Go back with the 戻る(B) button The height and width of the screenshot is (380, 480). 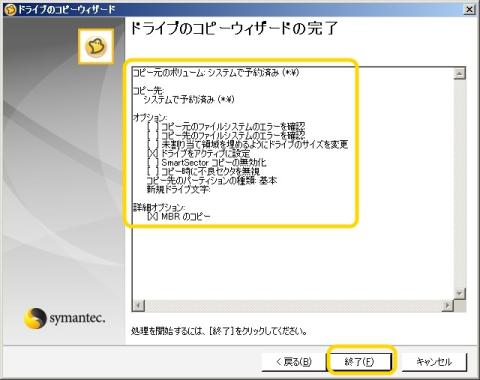tap(293, 362)
